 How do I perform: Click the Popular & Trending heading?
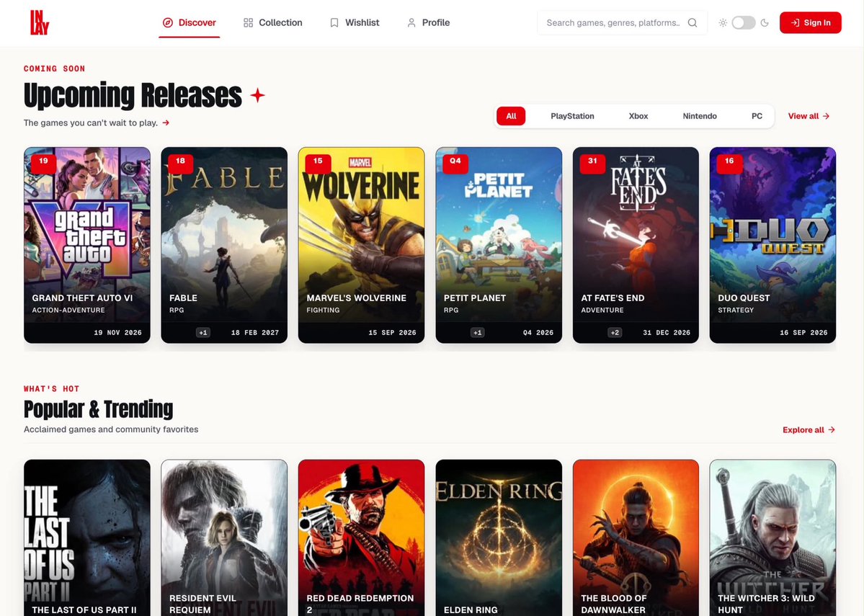[98, 409]
